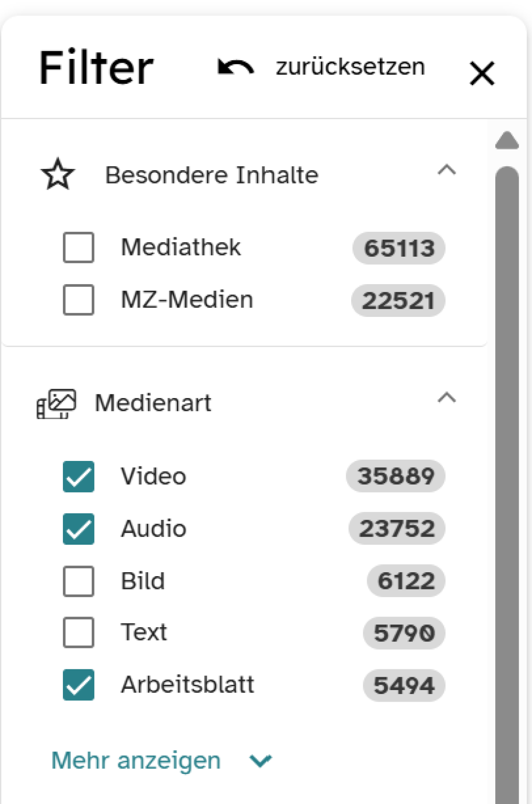Expand Mehr anzeigen chevron arrow
The image size is (532, 804).
(x=260, y=761)
